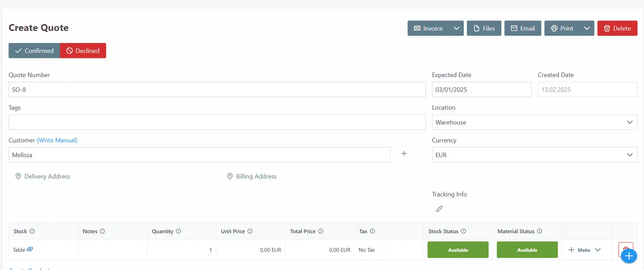Image resolution: width=644 pixels, height=270 pixels.
Task: Show info for the Quantity column
Action: point(178,231)
